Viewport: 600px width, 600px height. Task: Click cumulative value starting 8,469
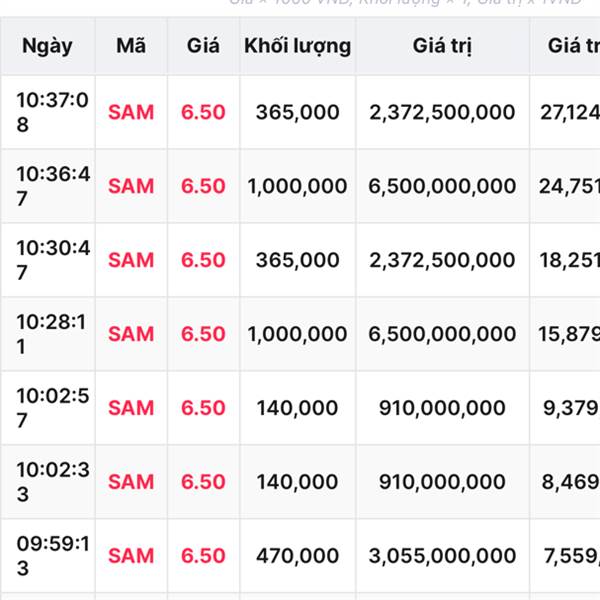click(x=571, y=482)
